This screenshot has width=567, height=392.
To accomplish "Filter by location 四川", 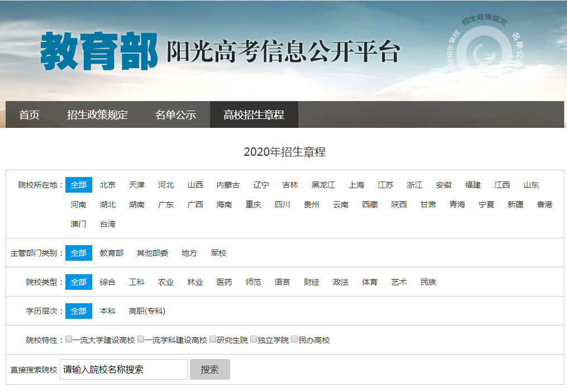I will (283, 204).
